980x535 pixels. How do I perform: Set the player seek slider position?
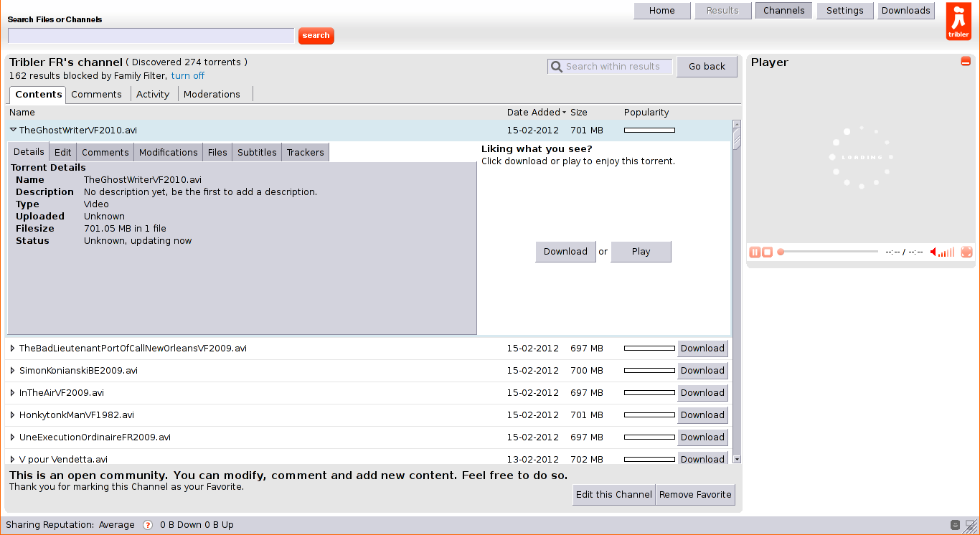coord(828,252)
